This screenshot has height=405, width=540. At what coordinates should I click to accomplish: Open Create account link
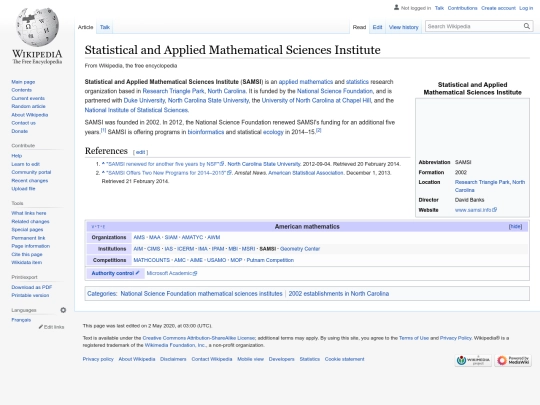click(x=498, y=8)
